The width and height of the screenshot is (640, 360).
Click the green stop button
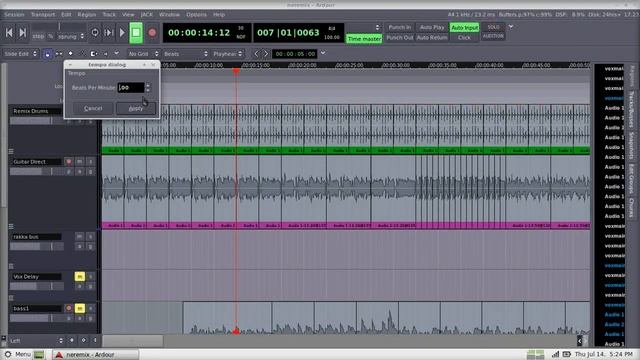(x=136, y=33)
